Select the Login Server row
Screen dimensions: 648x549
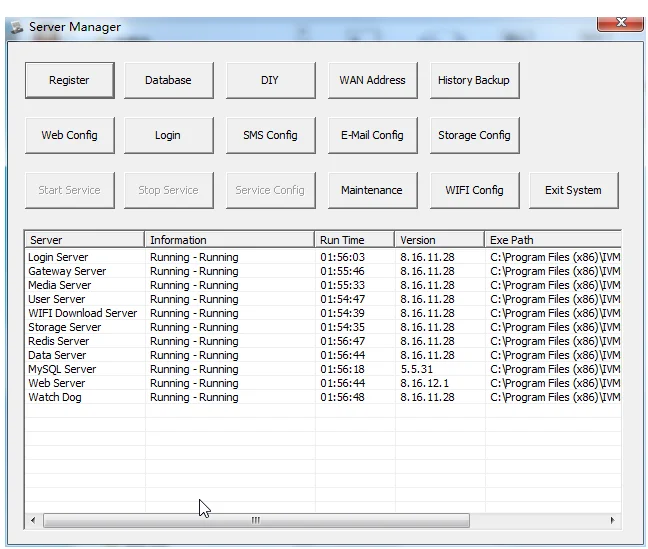pos(323,257)
